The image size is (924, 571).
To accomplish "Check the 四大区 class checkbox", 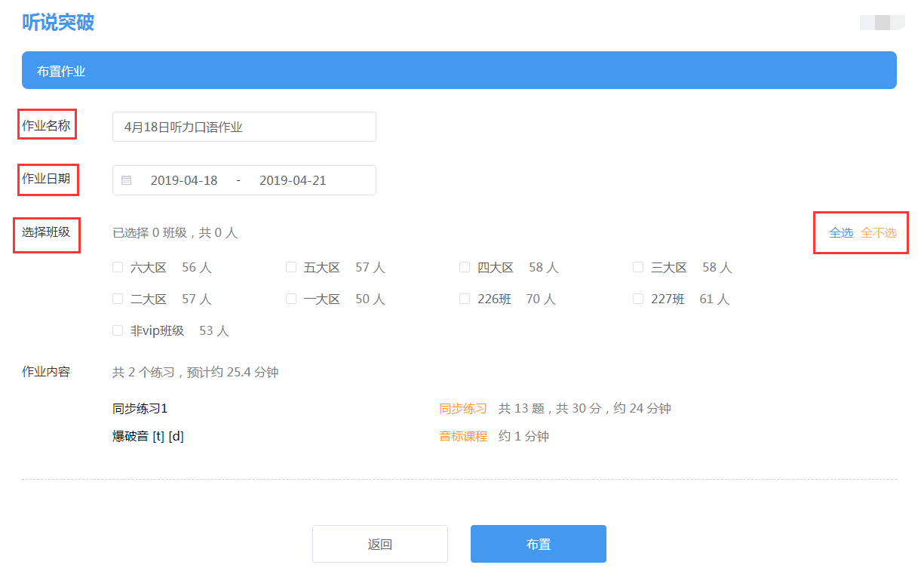I will [x=465, y=267].
